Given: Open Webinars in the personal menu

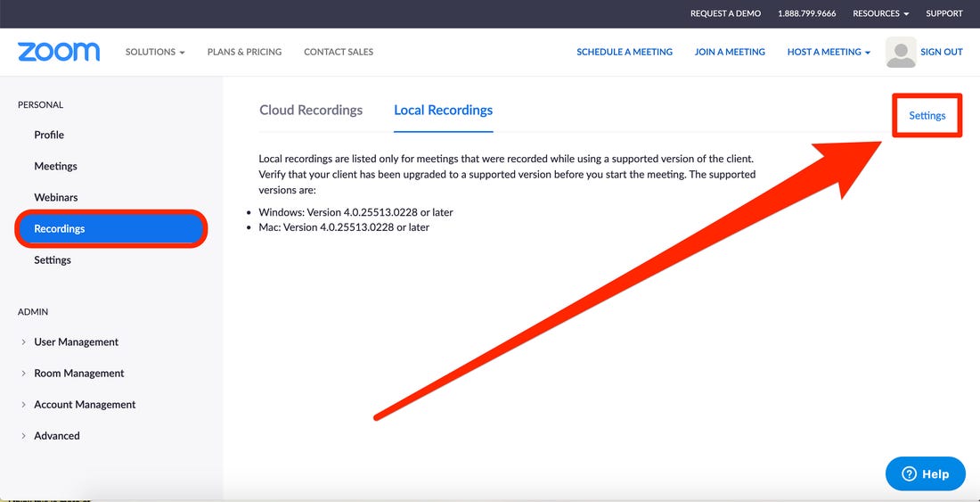Looking at the screenshot, I should pyautogui.click(x=55, y=198).
